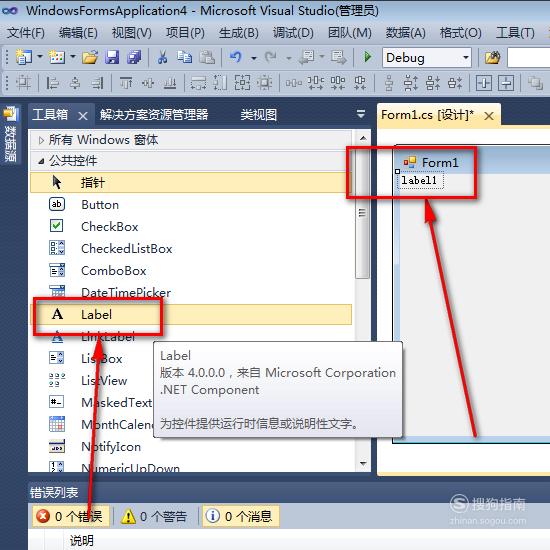
Task: Close the 工具箱 panel
Action: [x=83, y=116]
